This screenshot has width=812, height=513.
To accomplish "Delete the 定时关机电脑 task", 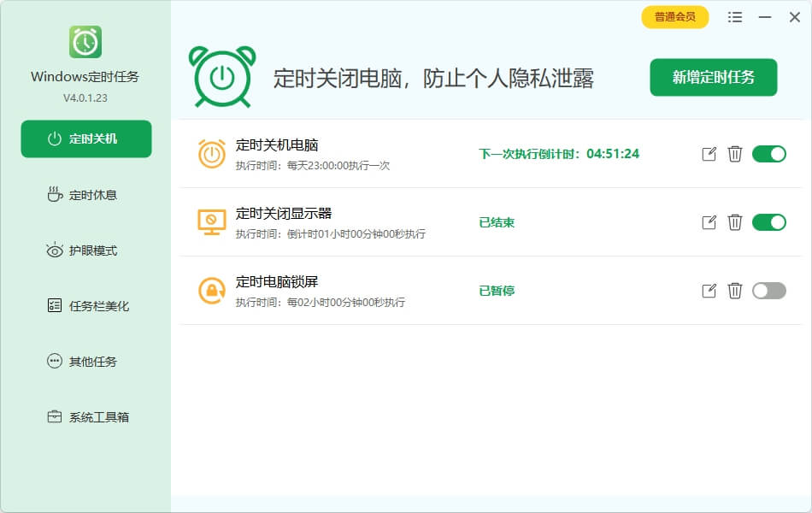I will (735, 154).
